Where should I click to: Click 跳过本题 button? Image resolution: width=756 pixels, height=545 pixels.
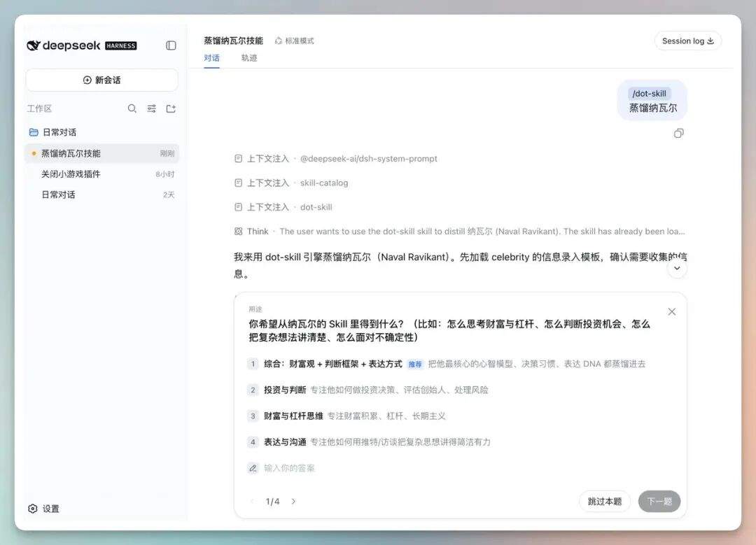coord(605,502)
